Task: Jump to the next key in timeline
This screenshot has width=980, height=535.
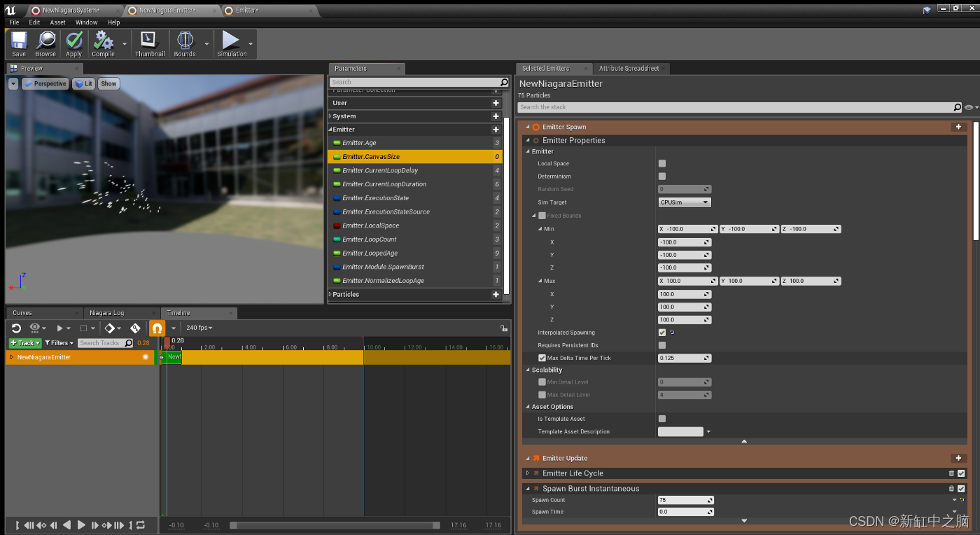Action: tap(107, 525)
